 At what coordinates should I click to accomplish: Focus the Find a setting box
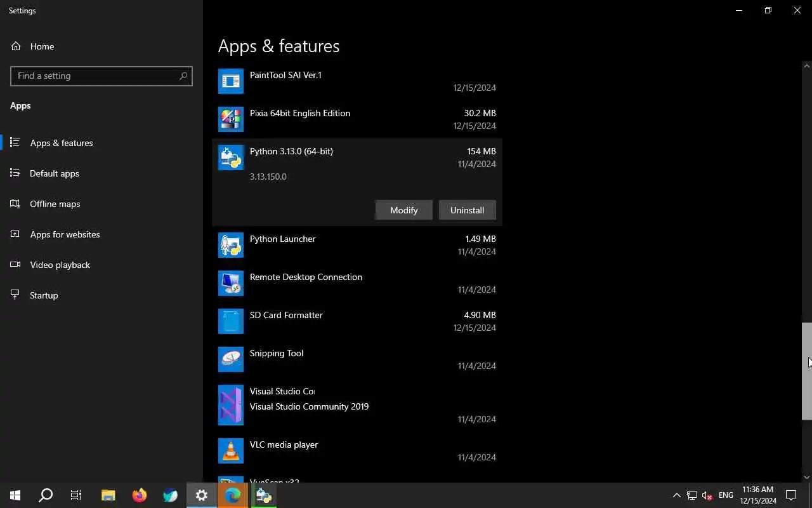pyautogui.click(x=101, y=76)
